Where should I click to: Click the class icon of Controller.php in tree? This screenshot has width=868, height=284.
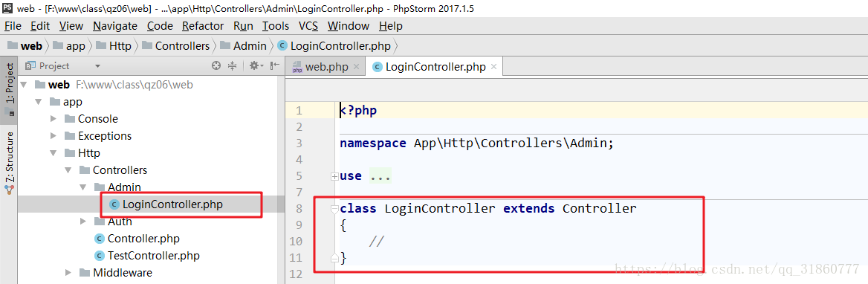pyautogui.click(x=100, y=239)
